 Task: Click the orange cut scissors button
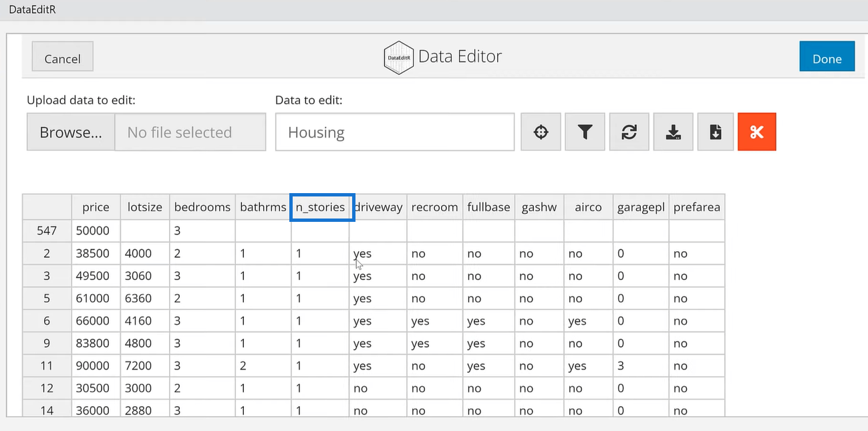click(x=756, y=132)
